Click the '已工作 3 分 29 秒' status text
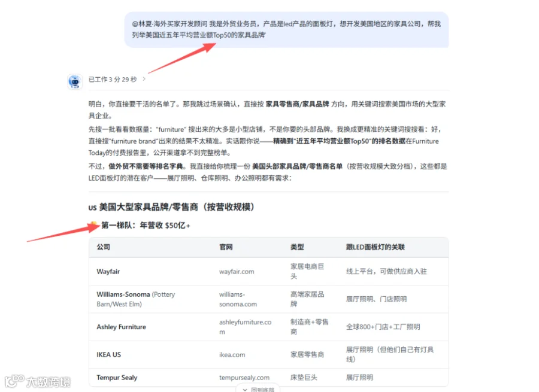 (x=113, y=80)
